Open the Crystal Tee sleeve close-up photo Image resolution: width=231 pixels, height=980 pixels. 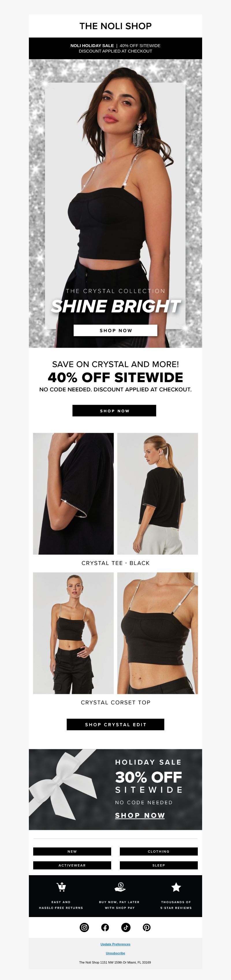73,493
